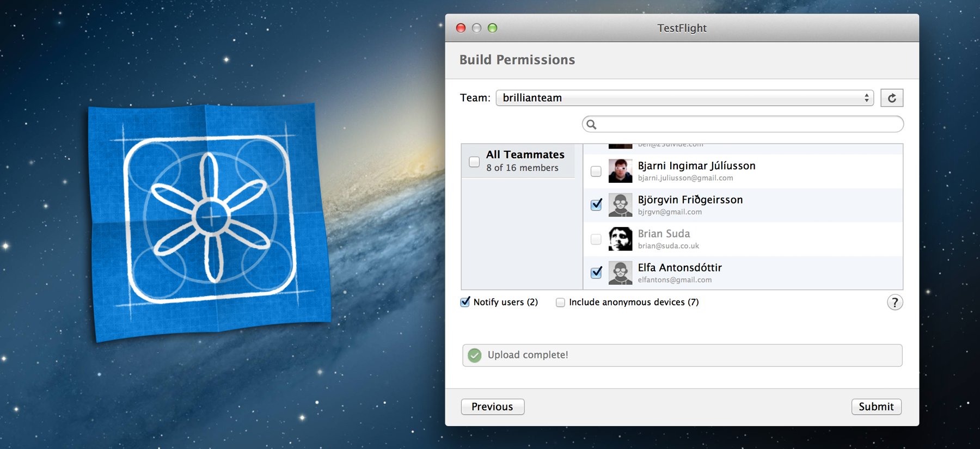The height and width of the screenshot is (449, 980).
Task: Check the box for Bjarni Ingimar Júlíusson
Action: tap(596, 171)
